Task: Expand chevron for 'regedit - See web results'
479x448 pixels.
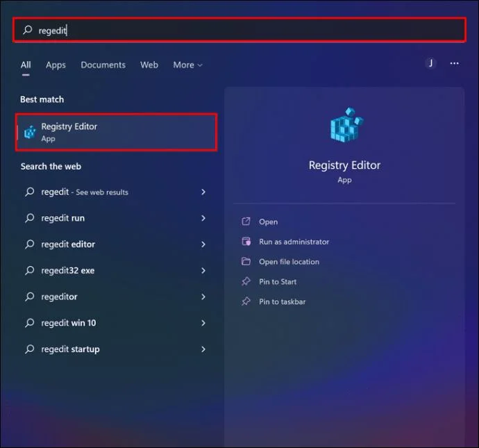Action: pos(203,192)
